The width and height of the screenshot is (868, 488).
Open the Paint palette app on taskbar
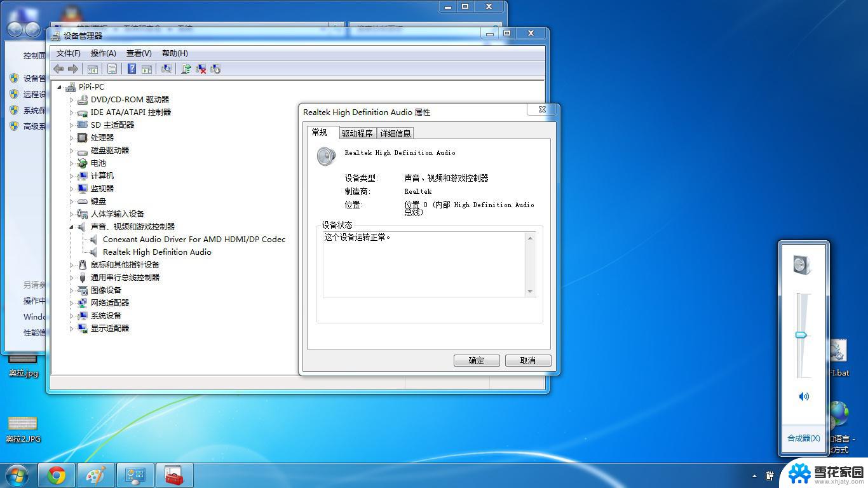pos(96,475)
